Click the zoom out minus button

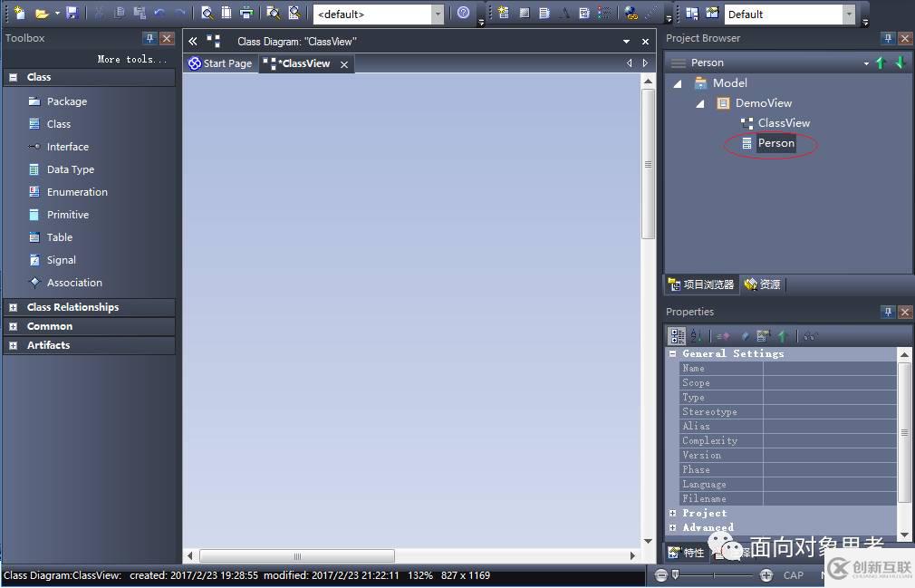pos(660,575)
